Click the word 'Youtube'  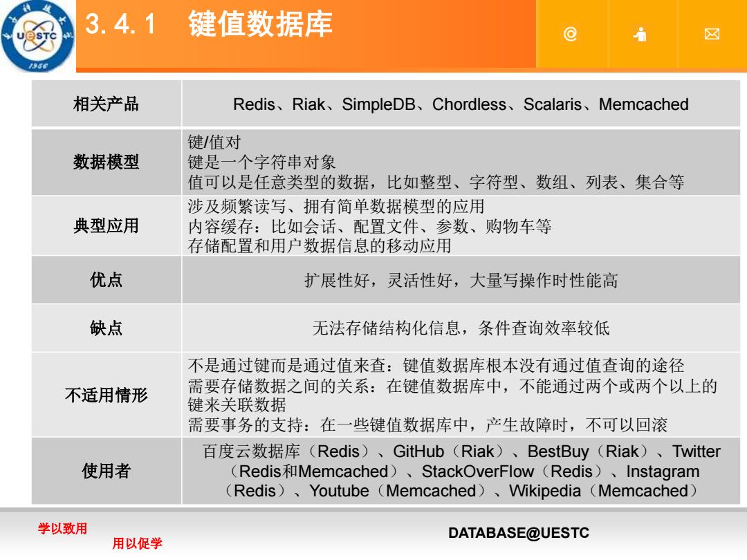(339, 490)
